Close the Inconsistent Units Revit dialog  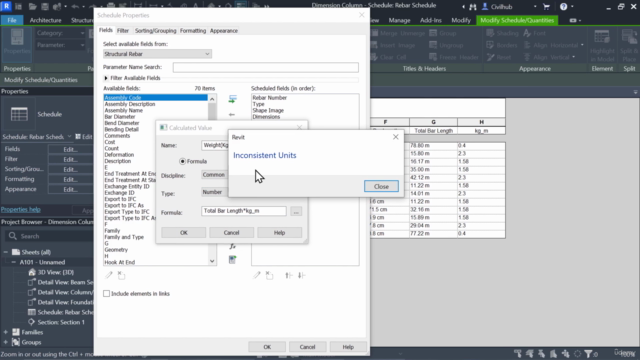381,186
